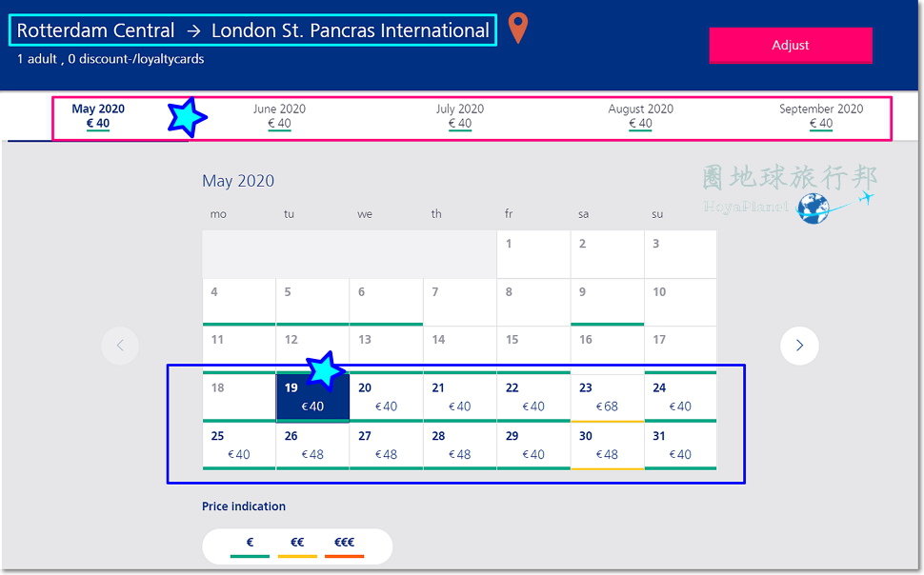Select May 19 at €40

click(x=312, y=398)
